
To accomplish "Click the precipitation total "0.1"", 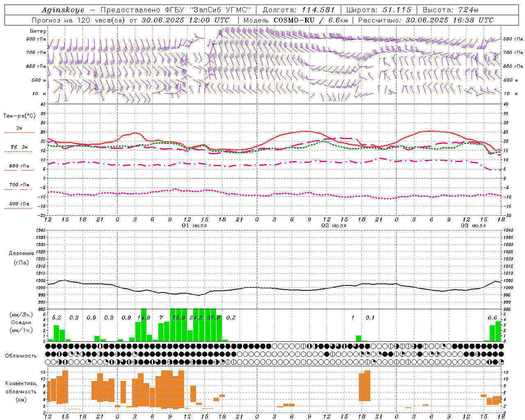I will [x=370, y=317].
